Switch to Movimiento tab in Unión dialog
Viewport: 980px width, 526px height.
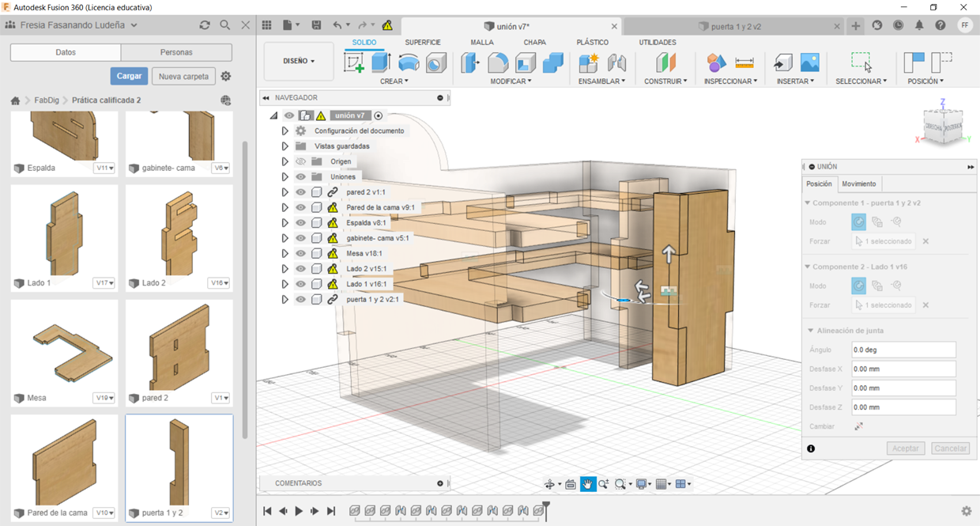[x=858, y=184]
